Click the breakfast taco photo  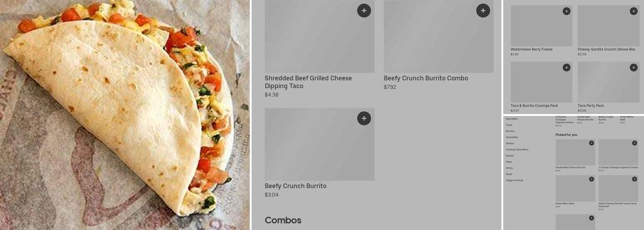[x=125, y=115]
